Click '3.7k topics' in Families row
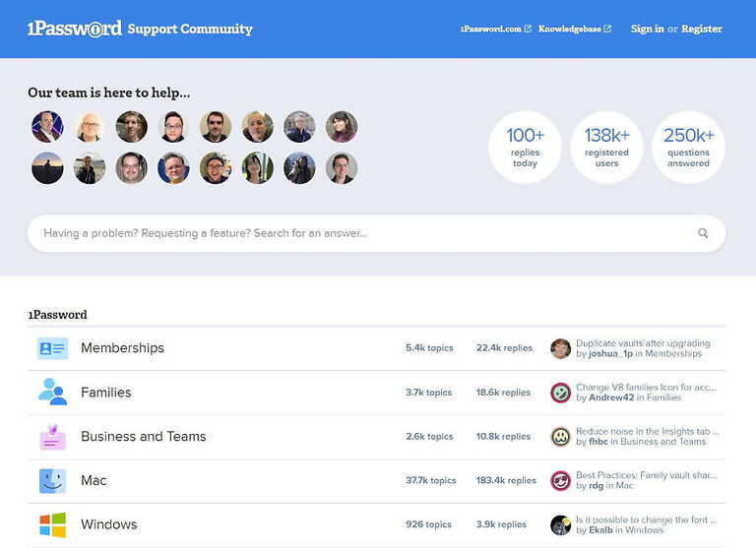The width and height of the screenshot is (756, 548). pyautogui.click(x=428, y=393)
